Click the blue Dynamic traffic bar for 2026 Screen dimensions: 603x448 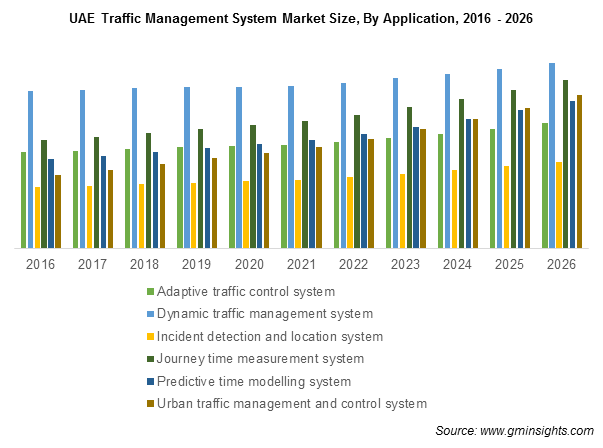coord(552,155)
